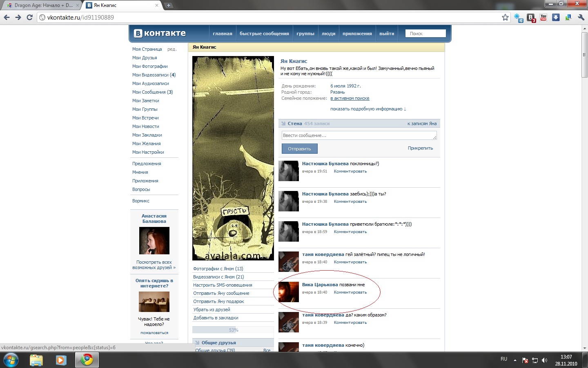Open the volume control in the system tray
The width and height of the screenshot is (588, 368).
click(x=544, y=360)
